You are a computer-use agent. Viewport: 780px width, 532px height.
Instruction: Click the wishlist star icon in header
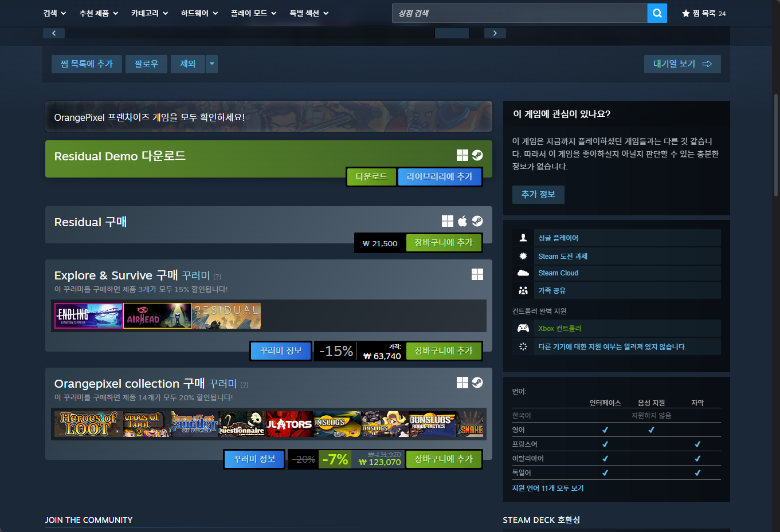(x=686, y=13)
